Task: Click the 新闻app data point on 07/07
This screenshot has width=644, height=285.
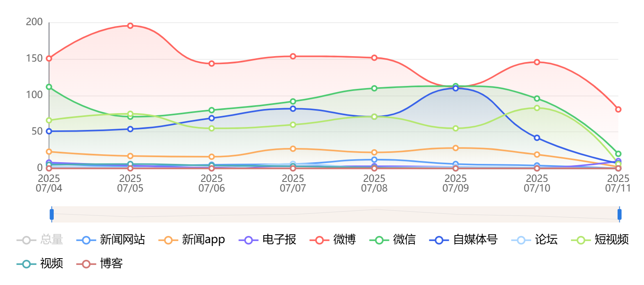Action: coord(293,149)
